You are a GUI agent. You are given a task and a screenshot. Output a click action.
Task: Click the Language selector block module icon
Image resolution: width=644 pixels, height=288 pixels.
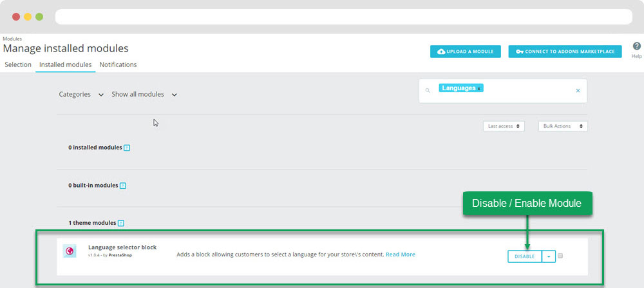[70, 251]
